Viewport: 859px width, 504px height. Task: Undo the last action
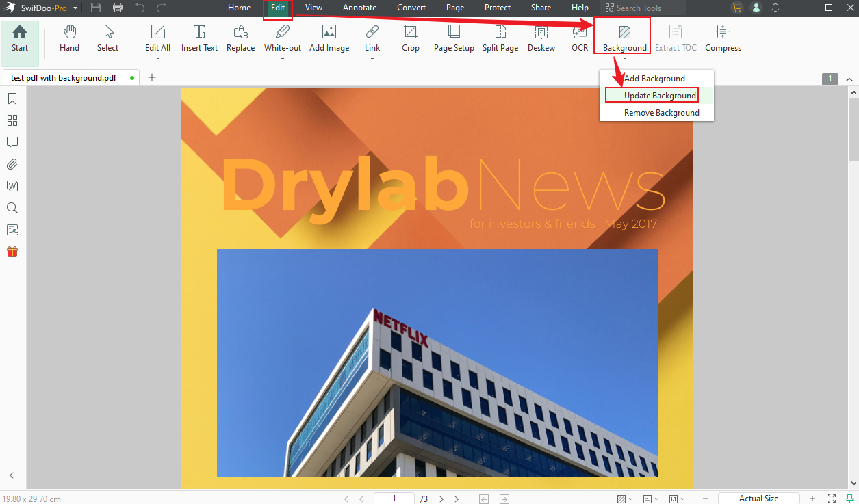click(140, 8)
